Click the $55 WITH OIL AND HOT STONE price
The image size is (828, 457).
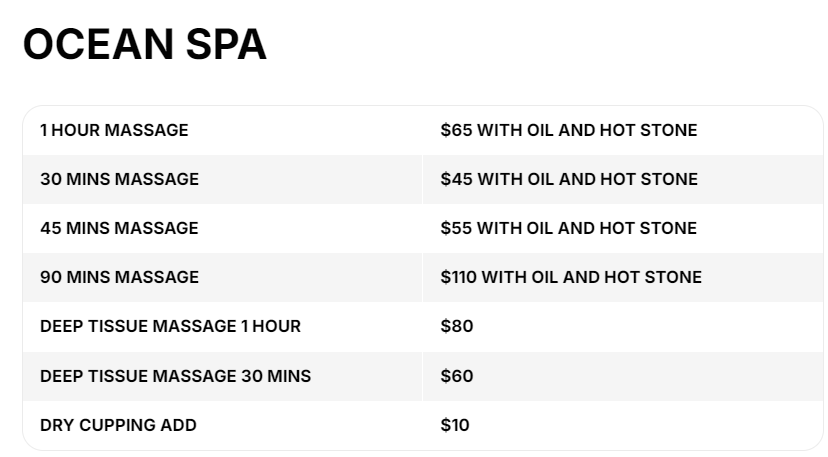(x=568, y=228)
